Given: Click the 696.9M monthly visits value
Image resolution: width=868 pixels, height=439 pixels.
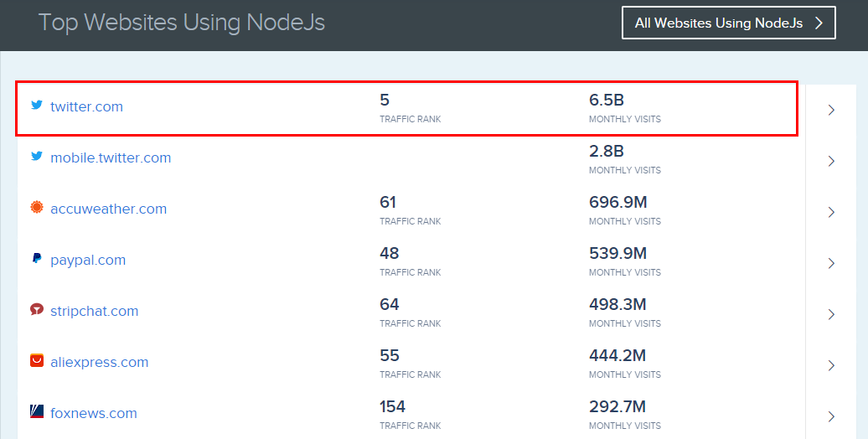Looking at the screenshot, I should (x=617, y=202).
